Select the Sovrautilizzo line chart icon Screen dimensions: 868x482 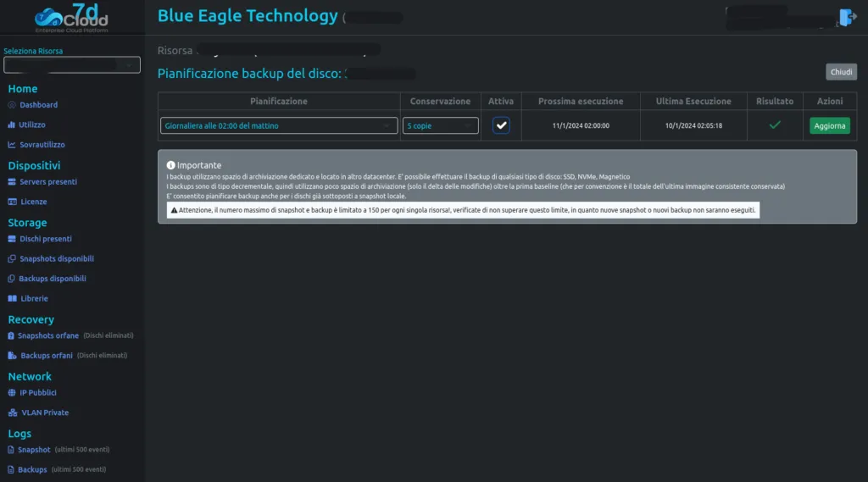point(12,145)
